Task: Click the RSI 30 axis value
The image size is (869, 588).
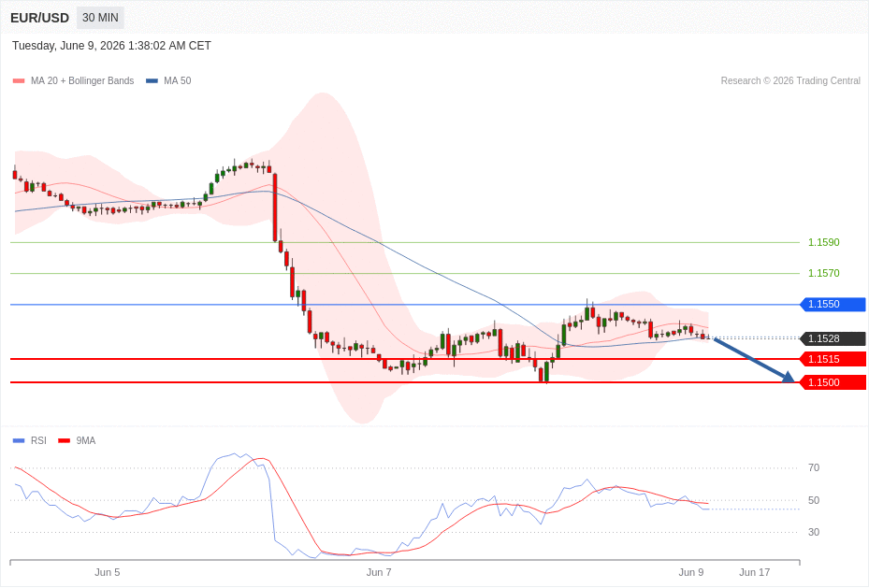Action: pyautogui.click(x=814, y=533)
